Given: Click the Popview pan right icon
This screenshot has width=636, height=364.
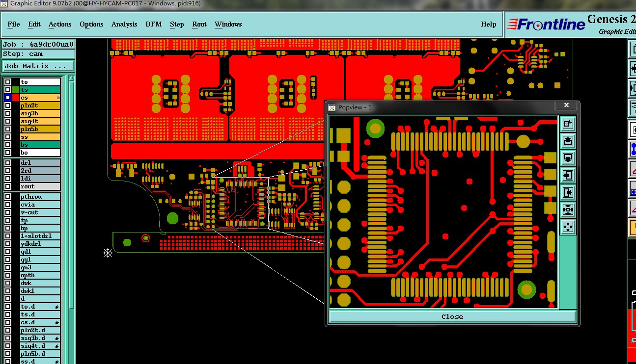Looking at the screenshot, I should [568, 192].
